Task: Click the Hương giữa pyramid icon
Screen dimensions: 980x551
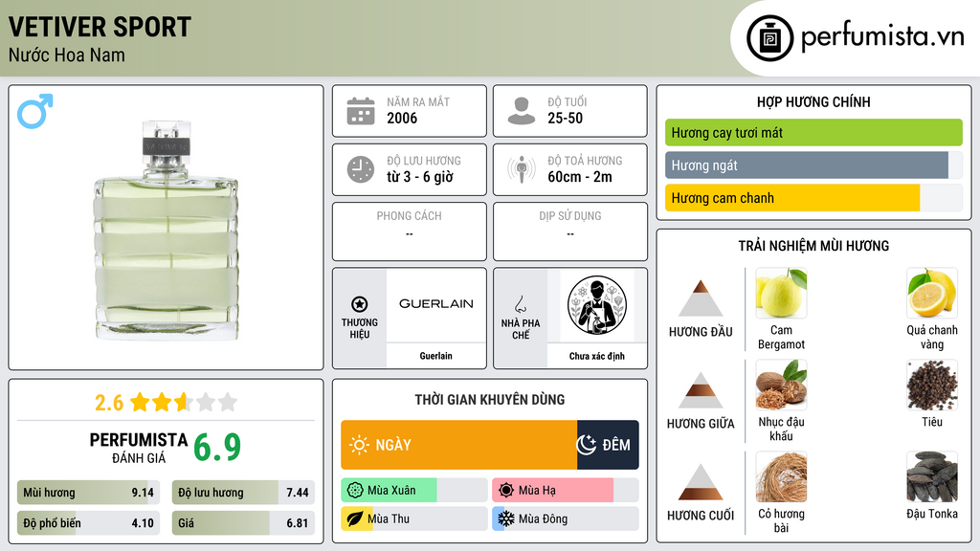Action: pos(701,390)
